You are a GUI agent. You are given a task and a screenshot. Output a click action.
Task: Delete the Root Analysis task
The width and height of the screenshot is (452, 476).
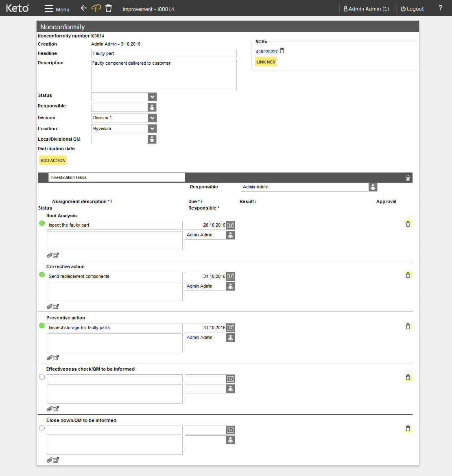click(x=408, y=224)
